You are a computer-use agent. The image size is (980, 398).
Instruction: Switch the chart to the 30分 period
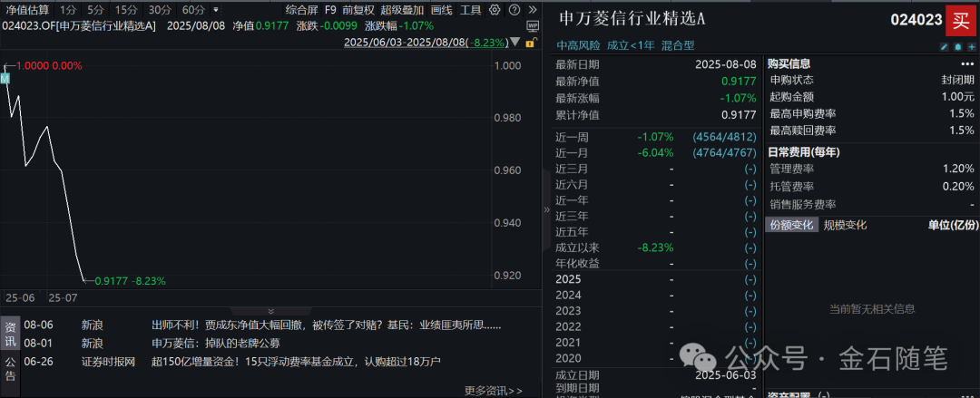[x=160, y=10]
